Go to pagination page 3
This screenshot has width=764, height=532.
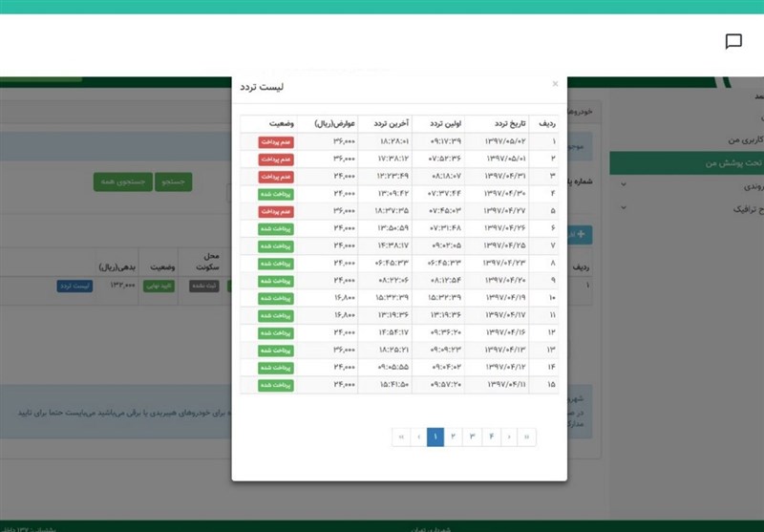pyautogui.click(x=472, y=436)
